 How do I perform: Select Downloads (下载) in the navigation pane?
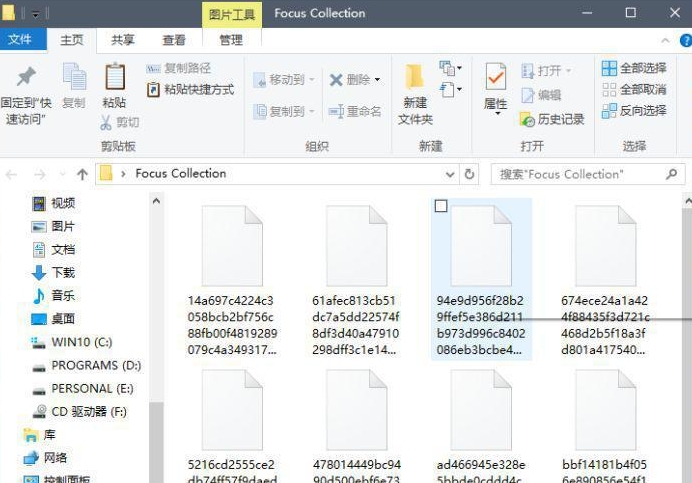tap(54, 272)
